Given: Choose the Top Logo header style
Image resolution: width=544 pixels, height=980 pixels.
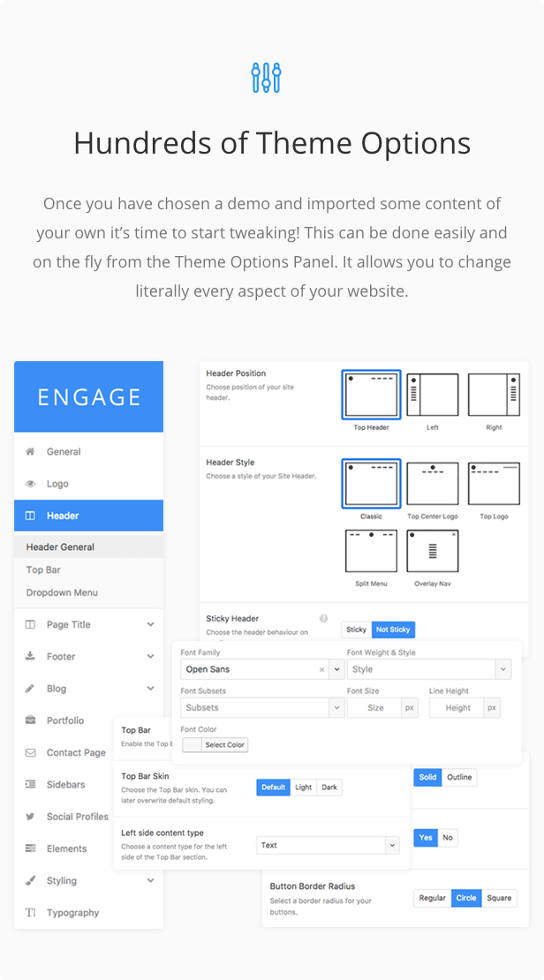Looking at the screenshot, I should pyautogui.click(x=494, y=484).
